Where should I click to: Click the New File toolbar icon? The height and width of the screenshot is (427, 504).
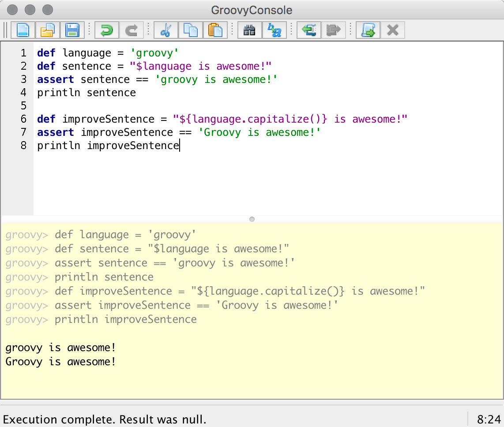(23, 30)
